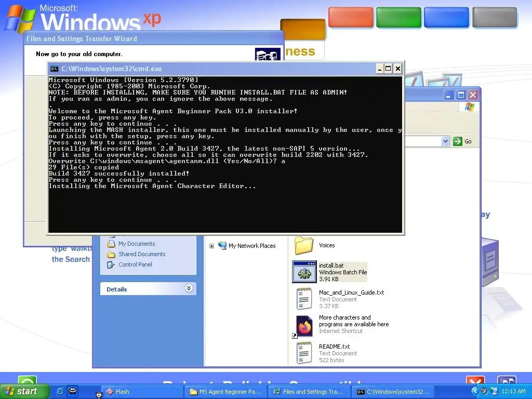The width and height of the screenshot is (532, 399).
Task: Click Files and Settings Transfer Wizard title bar
Action: 154,38
